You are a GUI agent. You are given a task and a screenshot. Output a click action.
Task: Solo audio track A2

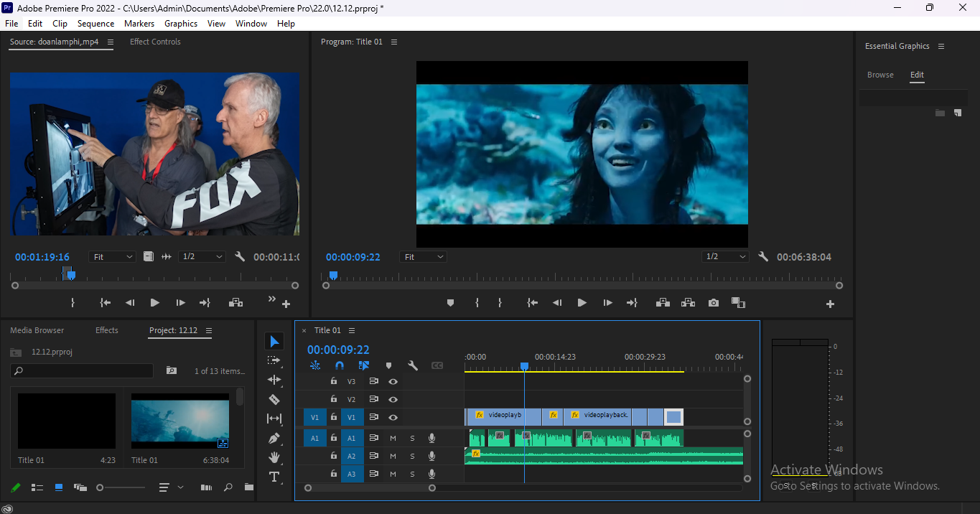(x=412, y=456)
